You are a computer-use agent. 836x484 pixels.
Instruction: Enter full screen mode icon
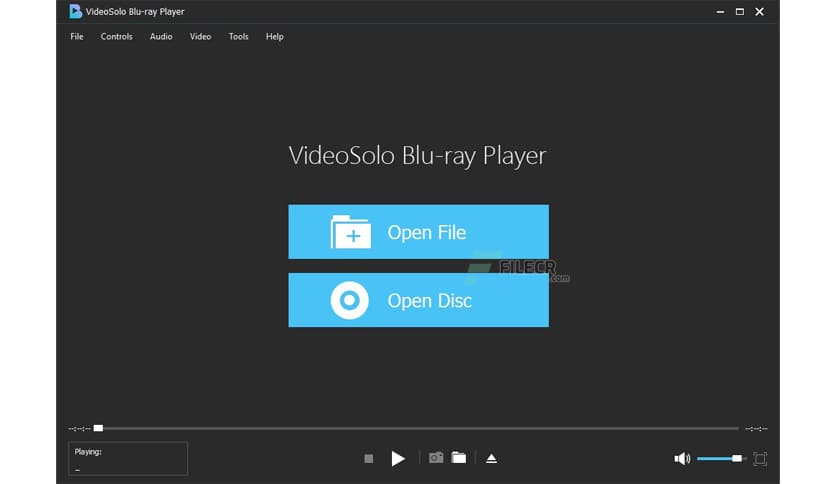(x=760, y=459)
